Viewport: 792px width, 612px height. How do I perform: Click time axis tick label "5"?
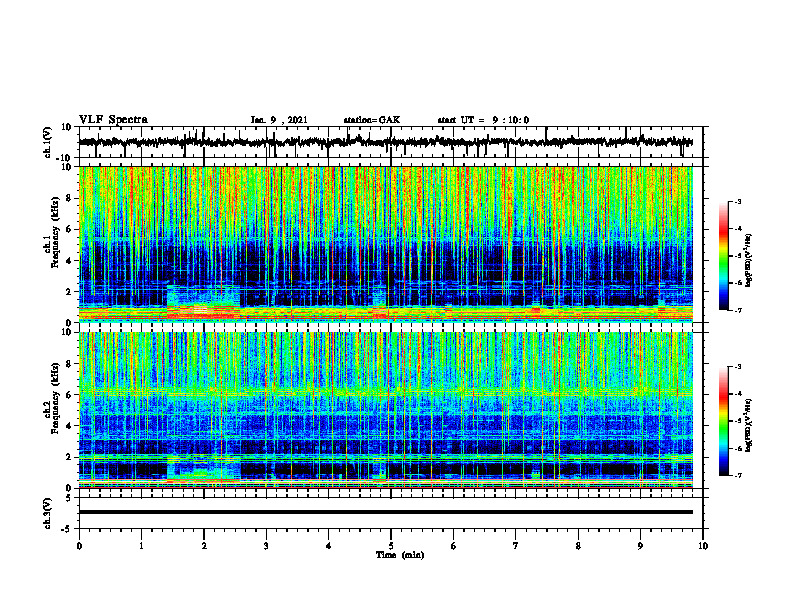[391, 546]
